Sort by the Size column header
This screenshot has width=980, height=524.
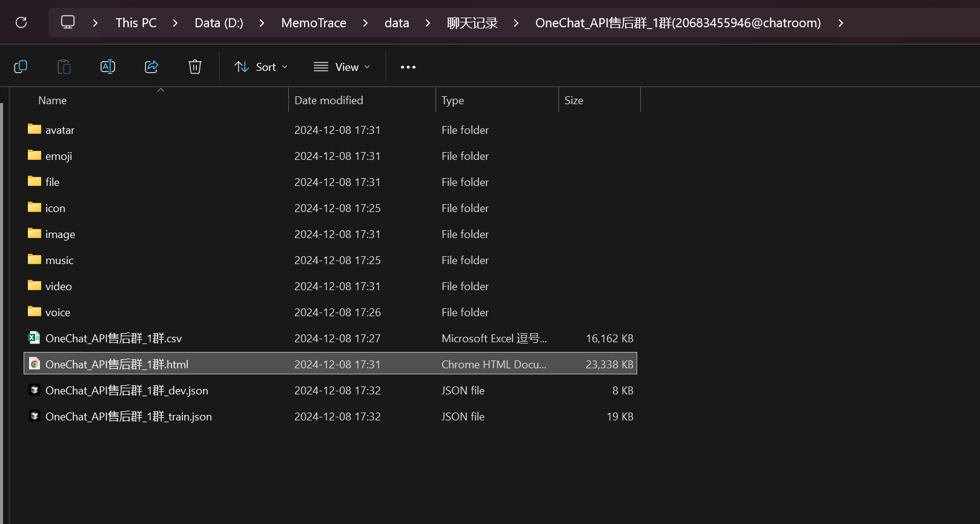(x=574, y=101)
